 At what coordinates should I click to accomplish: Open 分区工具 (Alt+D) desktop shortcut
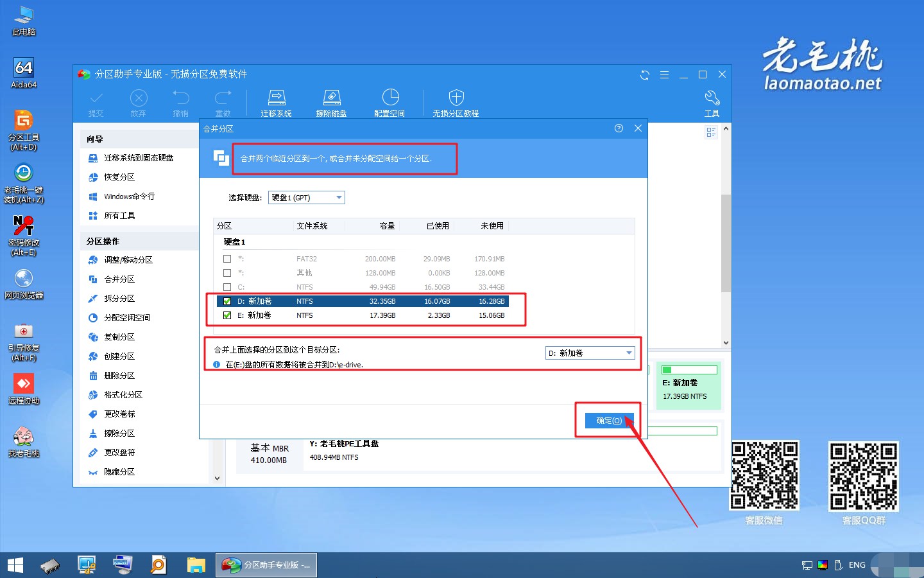click(x=24, y=130)
